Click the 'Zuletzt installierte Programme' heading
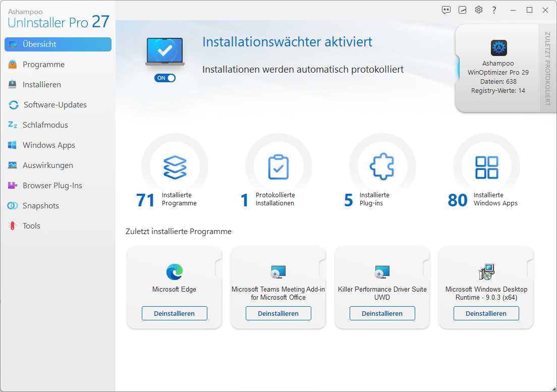 tap(178, 232)
